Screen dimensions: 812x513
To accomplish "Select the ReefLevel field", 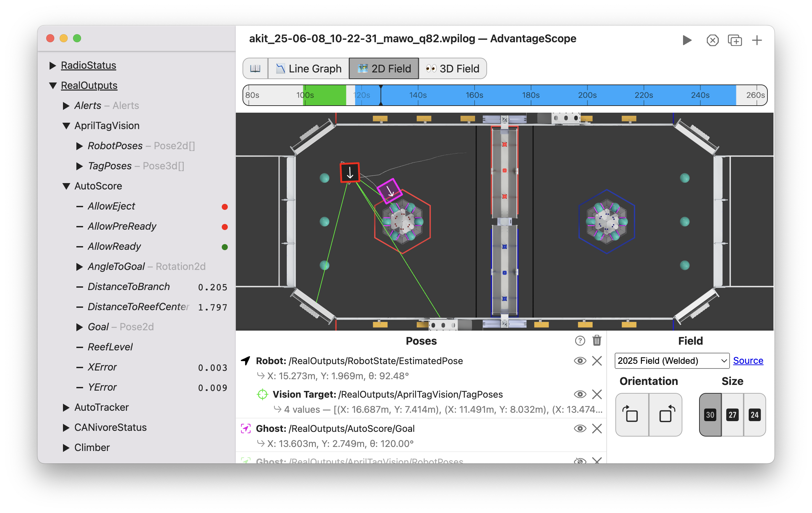I will coord(110,347).
